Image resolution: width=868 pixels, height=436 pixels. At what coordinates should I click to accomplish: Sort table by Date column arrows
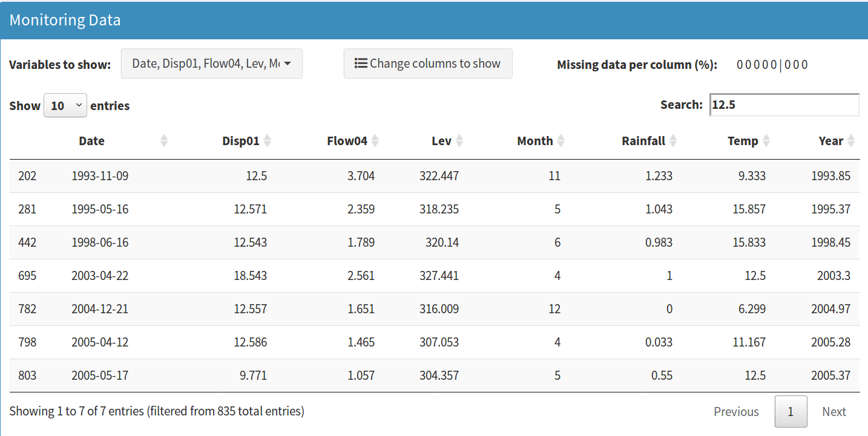tap(163, 141)
